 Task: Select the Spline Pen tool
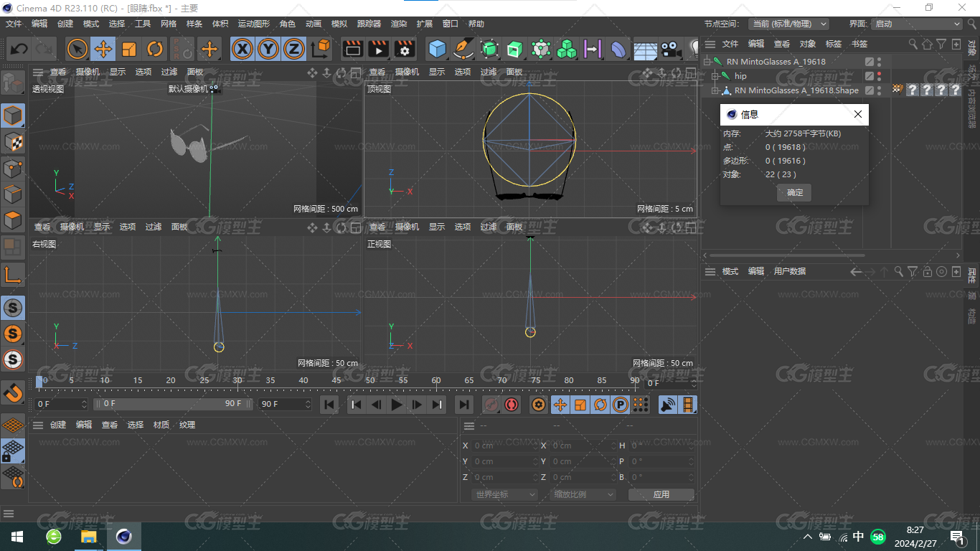click(x=463, y=49)
